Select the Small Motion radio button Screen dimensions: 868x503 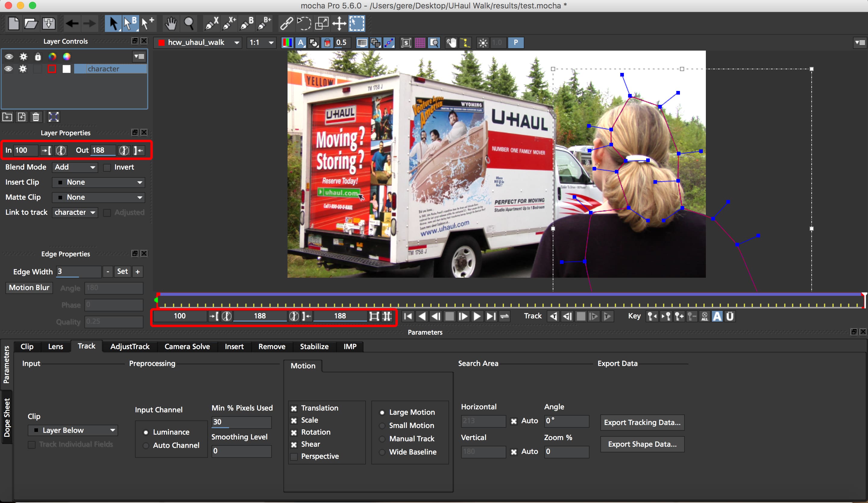click(x=382, y=426)
